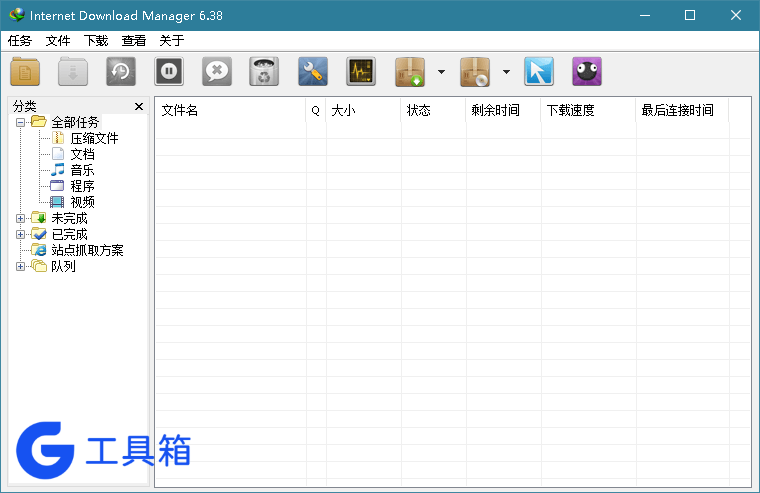Maximize the Internet Download Manager window
This screenshot has width=760, height=493.
click(690, 16)
